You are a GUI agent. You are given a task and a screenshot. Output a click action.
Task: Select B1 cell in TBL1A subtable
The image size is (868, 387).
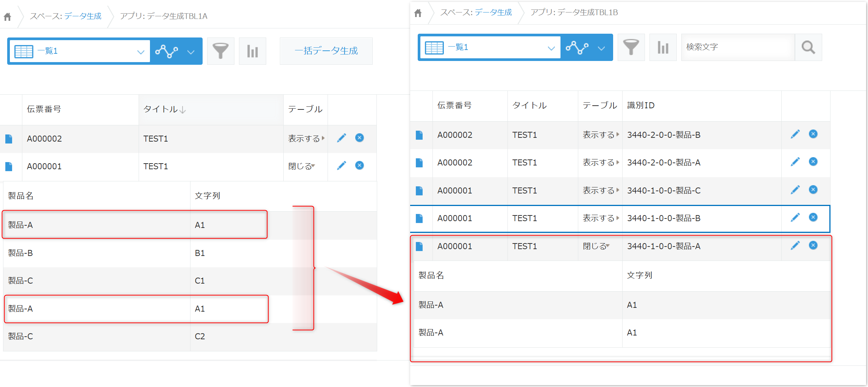[x=283, y=253]
